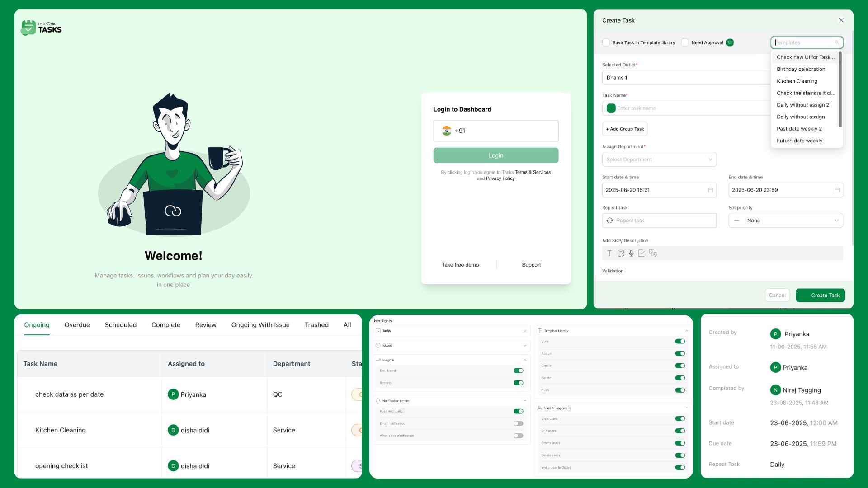Click the attachment note icon in SOP toolbar

621,253
